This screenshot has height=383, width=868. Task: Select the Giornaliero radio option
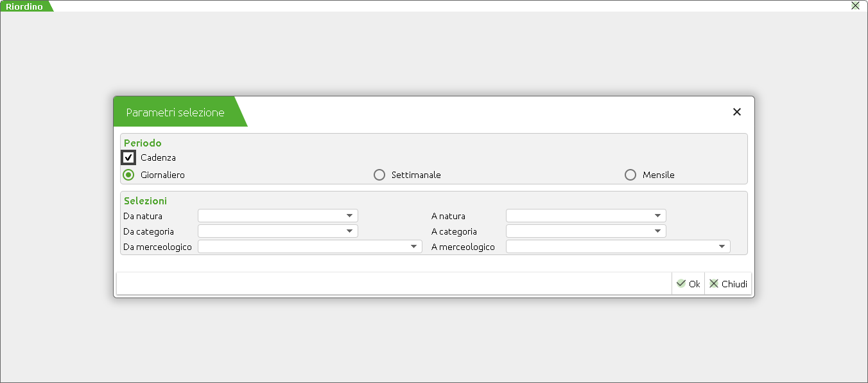click(128, 175)
